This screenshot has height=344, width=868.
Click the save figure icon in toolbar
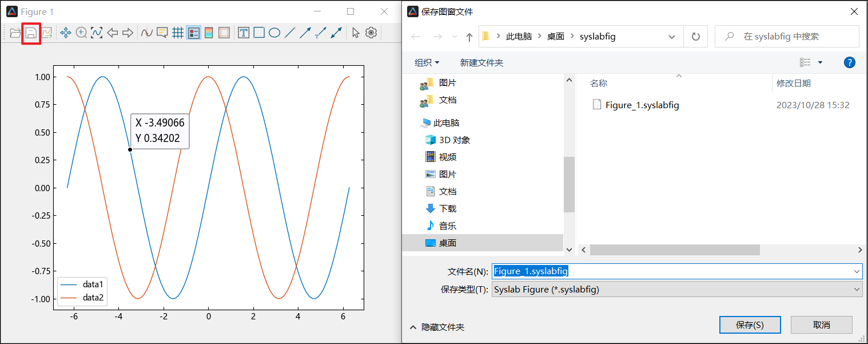pos(31,33)
